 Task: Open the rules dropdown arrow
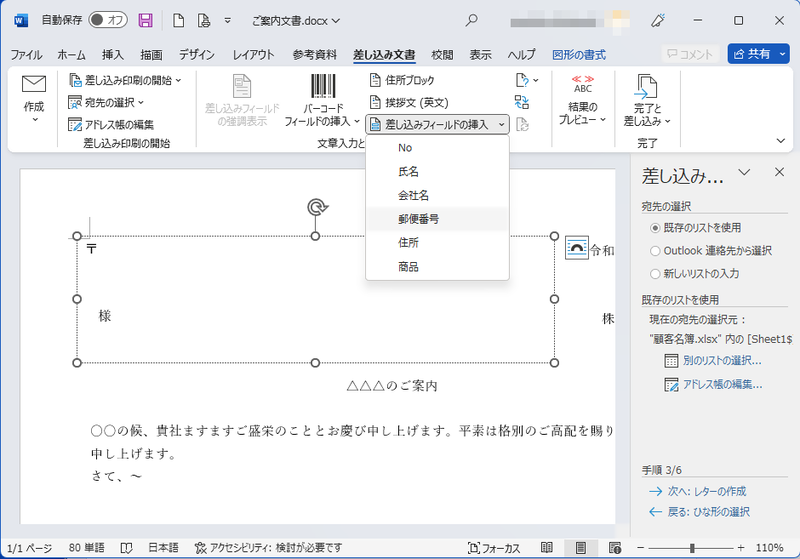pyautogui.click(x=536, y=81)
